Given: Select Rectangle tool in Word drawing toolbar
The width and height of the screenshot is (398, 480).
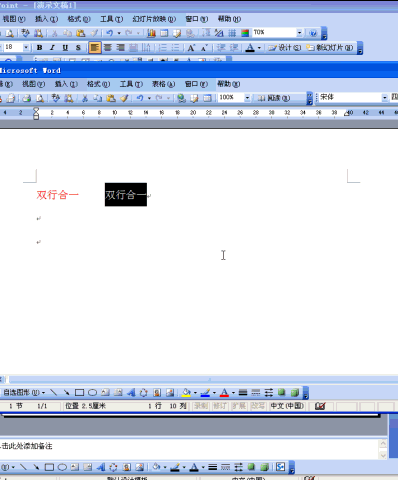Looking at the screenshot, I should click(x=79, y=393).
